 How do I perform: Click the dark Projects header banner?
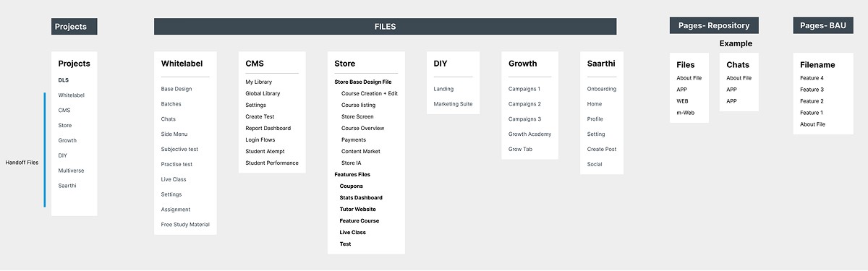click(75, 27)
